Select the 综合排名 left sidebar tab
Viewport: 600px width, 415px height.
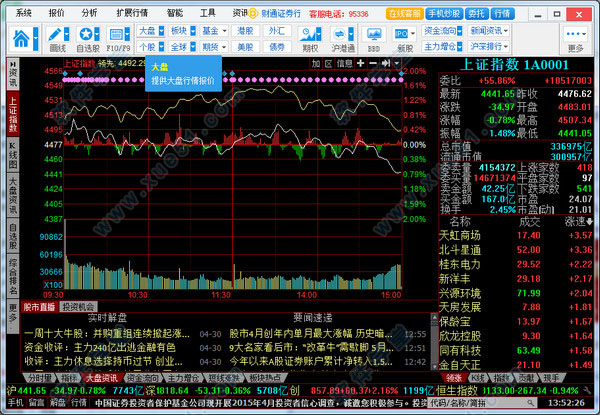pyautogui.click(x=13, y=276)
